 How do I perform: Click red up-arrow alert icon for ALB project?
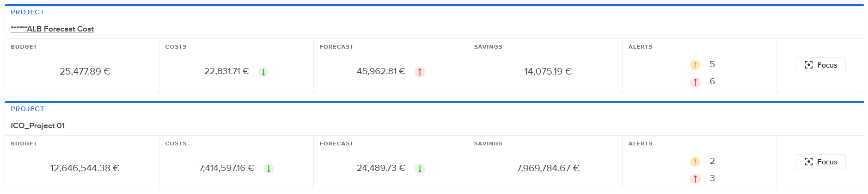point(695,82)
